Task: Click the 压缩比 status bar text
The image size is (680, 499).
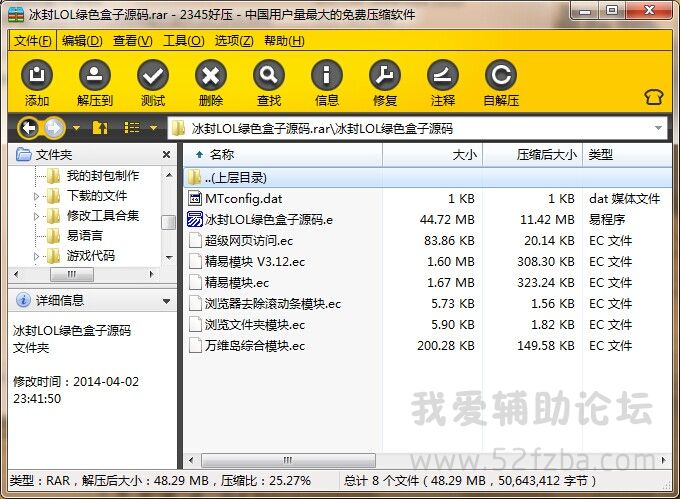Action: pyautogui.click(x=265, y=480)
